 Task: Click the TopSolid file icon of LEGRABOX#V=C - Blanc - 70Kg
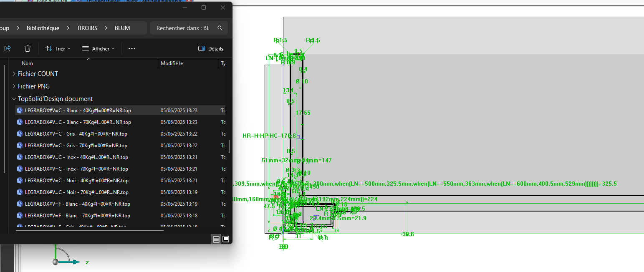(20, 122)
